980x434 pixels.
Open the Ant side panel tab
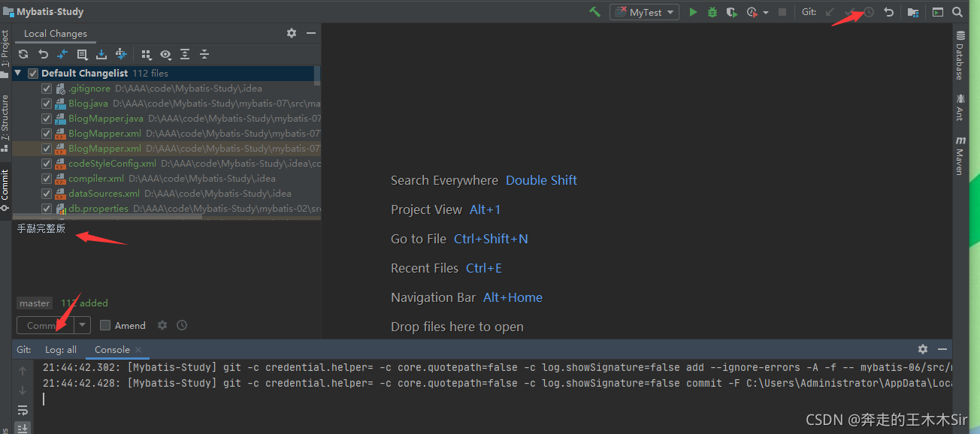click(x=960, y=107)
